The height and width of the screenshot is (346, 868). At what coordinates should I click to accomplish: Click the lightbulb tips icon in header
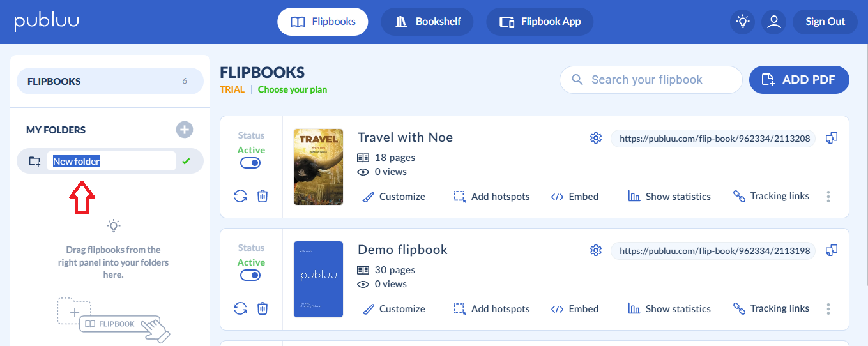pyautogui.click(x=742, y=22)
